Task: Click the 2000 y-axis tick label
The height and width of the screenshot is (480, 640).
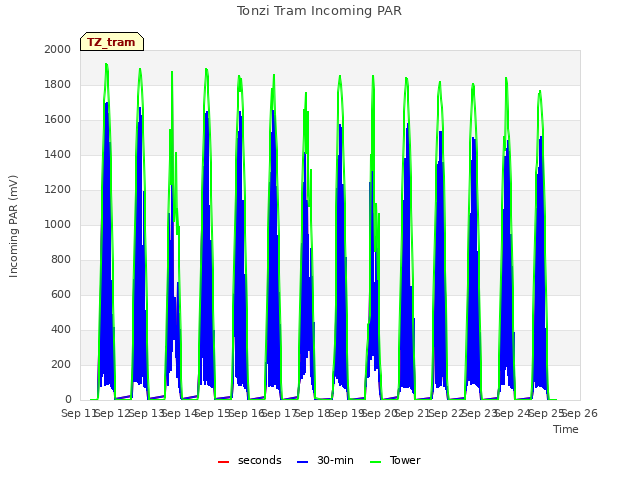Action: [x=58, y=49]
